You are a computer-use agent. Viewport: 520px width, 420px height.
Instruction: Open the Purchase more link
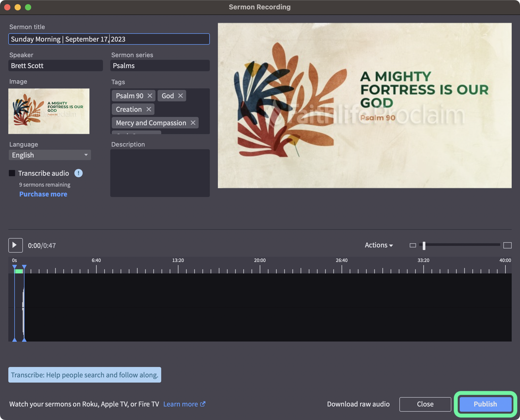click(43, 194)
